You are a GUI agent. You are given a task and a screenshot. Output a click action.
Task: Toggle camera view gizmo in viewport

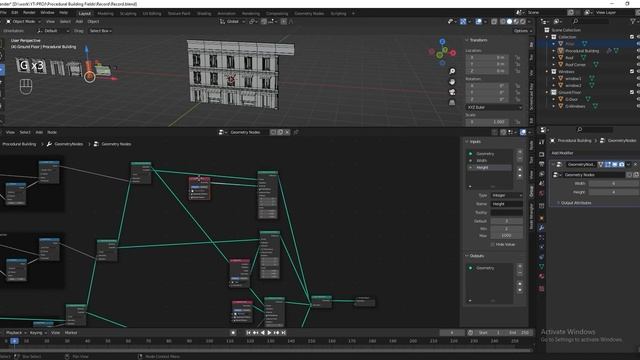click(452, 92)
